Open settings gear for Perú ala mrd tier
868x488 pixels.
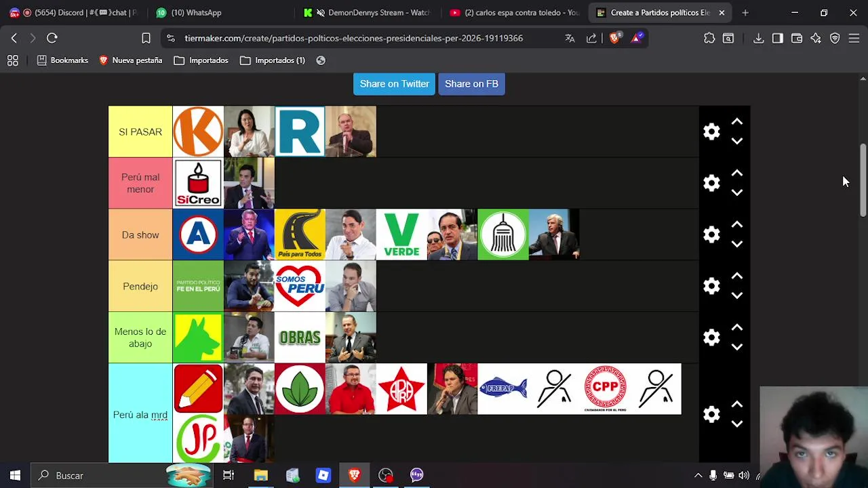point(711,415)
